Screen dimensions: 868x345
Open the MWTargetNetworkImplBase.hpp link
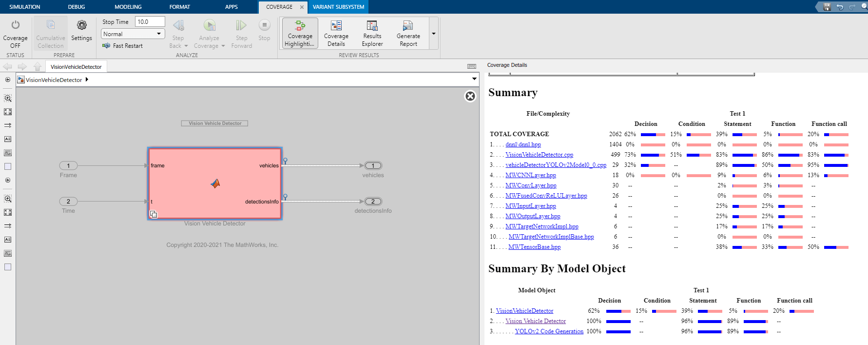[551, 237]
